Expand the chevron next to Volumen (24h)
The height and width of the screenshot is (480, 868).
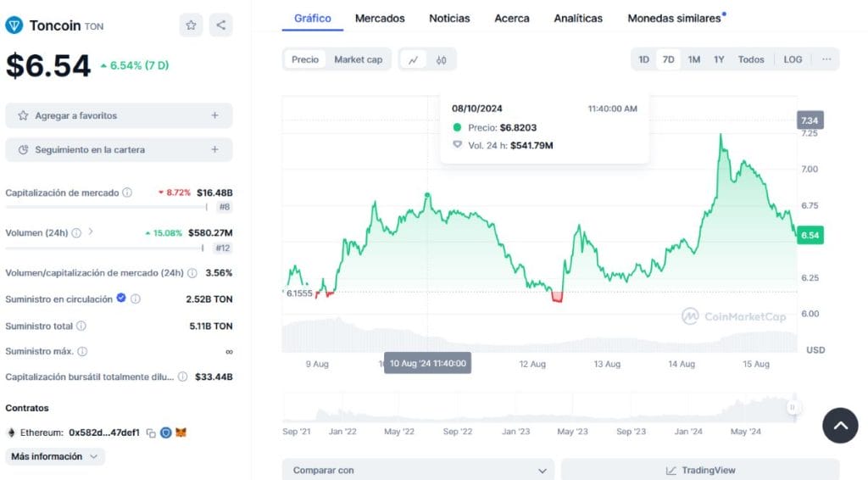[x=91, y=232]
